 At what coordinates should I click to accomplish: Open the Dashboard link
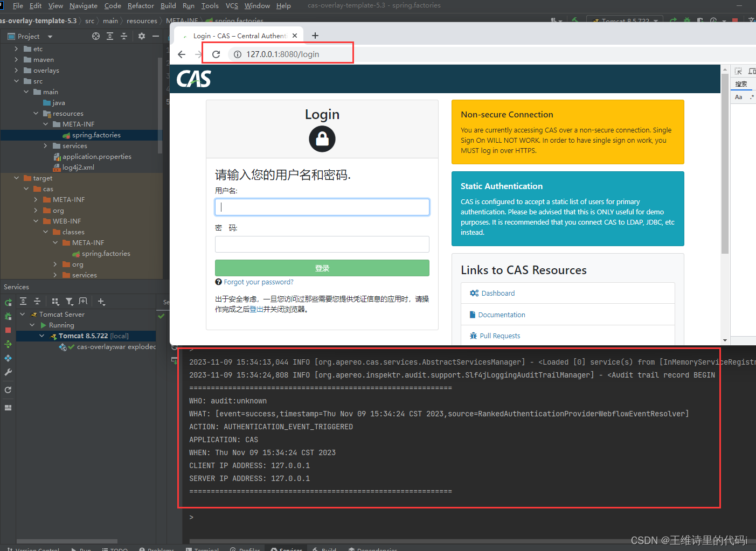tap(498, 294)
